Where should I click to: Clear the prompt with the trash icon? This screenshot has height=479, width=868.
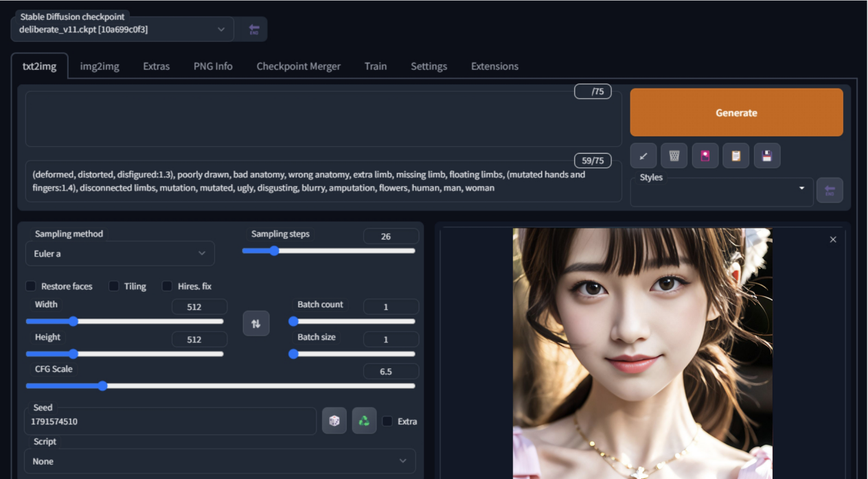tap(674, 156)
